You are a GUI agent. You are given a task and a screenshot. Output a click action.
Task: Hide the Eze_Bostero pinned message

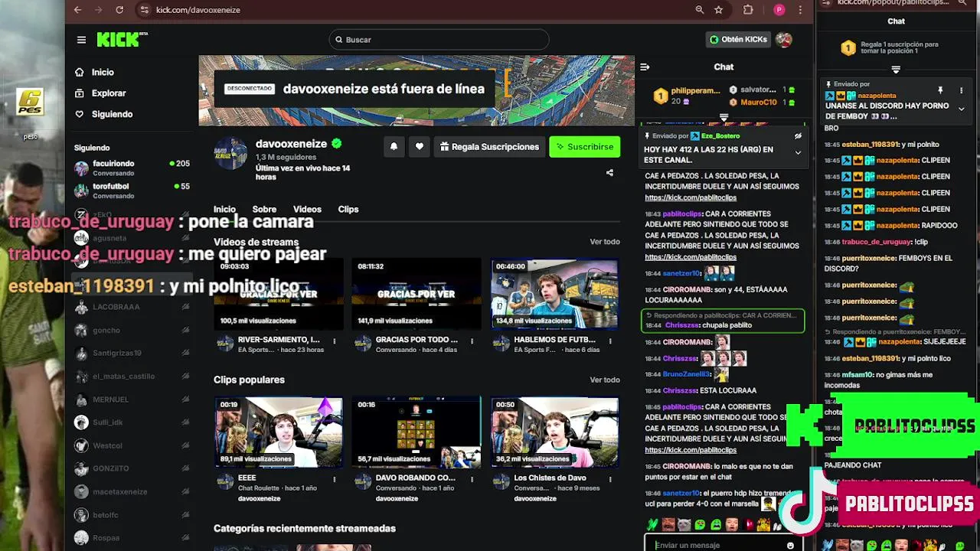(x=798, y=135)
